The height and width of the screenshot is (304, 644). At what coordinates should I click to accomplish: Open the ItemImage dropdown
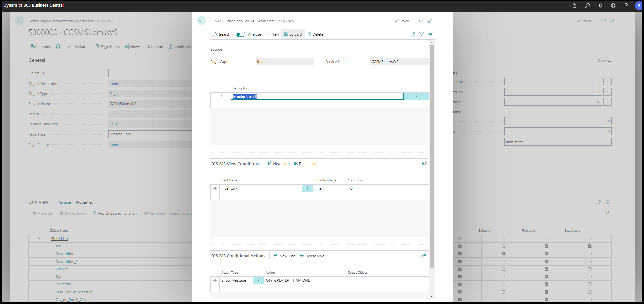tap(608, 142)
